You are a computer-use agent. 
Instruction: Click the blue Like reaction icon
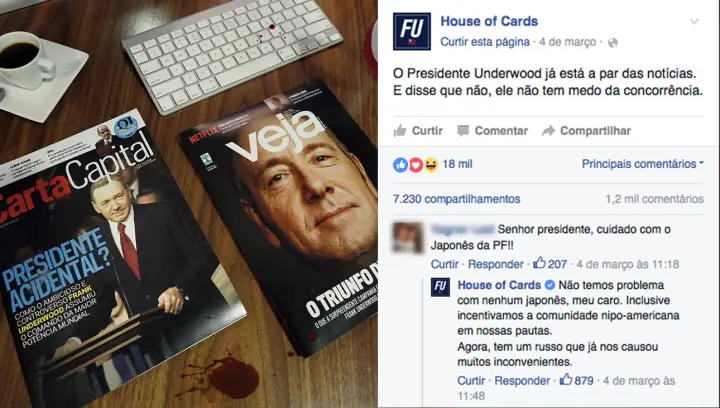click(400, 164)
